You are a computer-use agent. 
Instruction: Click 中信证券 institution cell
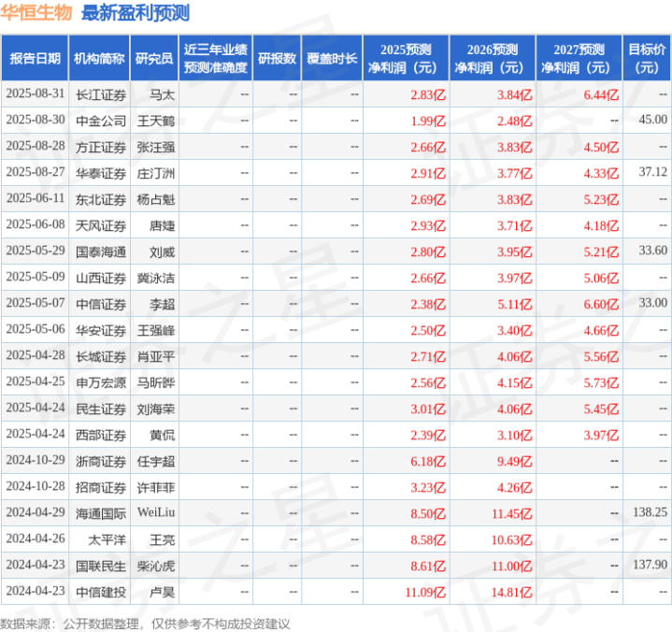coord(101,305)
